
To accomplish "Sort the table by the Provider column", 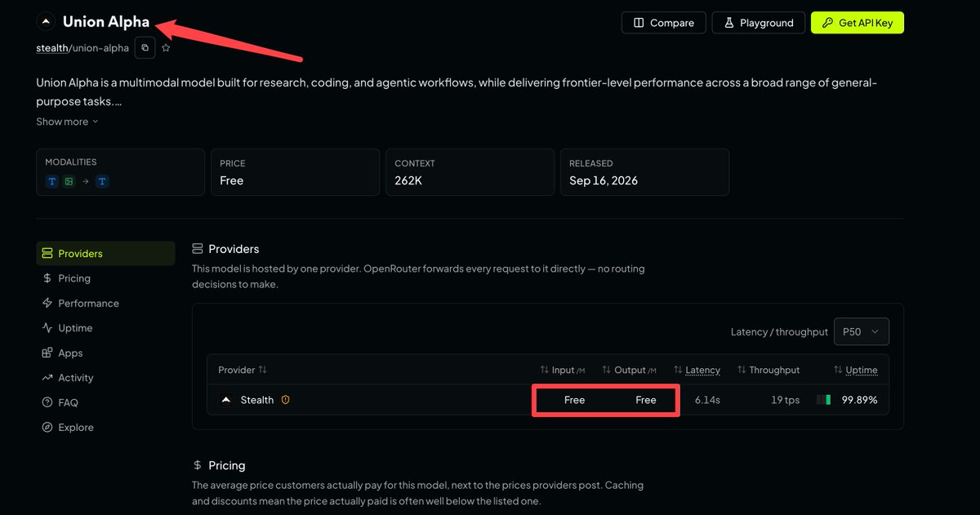I will (243, 370).
